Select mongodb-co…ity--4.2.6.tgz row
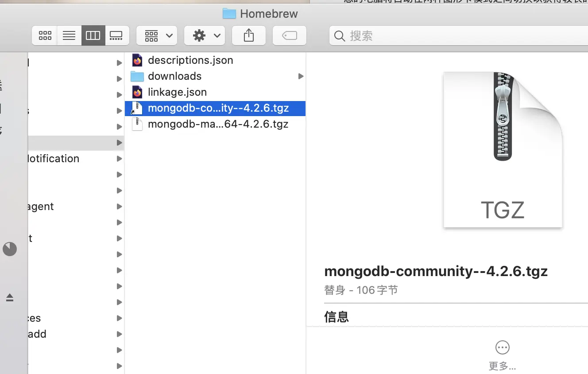This screenshot has width=588, height=374. click(215, 108)
